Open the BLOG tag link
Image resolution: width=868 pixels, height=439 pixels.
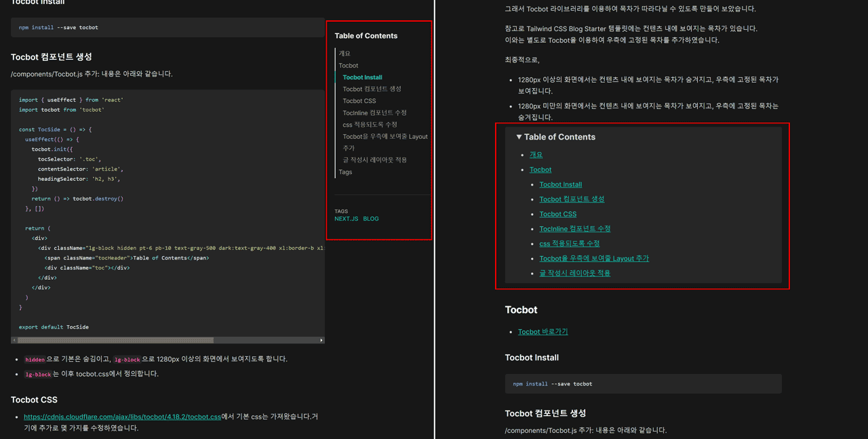coord(371,219)
